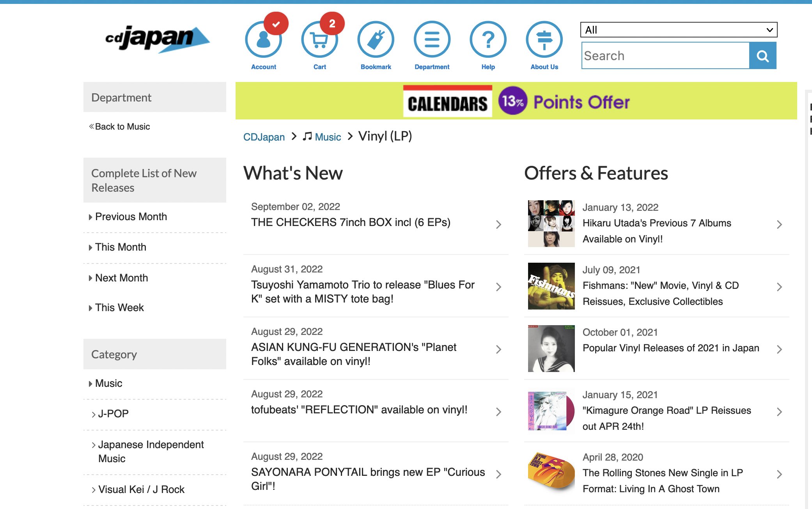Click the Department sidebar heading

155,97
